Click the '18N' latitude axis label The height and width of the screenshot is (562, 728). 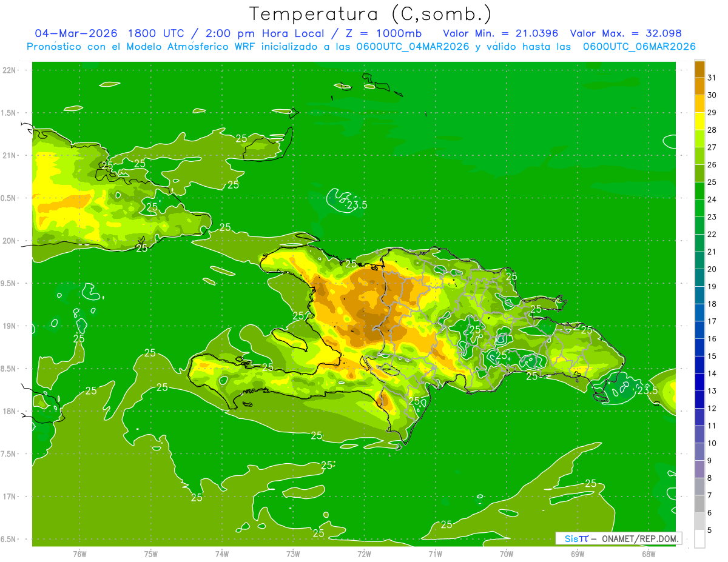pos(10,411)
